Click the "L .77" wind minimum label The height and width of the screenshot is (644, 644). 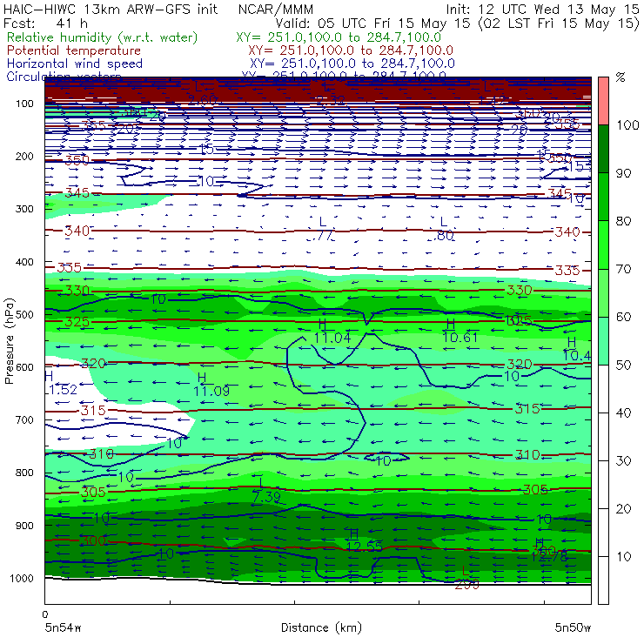click(321, 229)
